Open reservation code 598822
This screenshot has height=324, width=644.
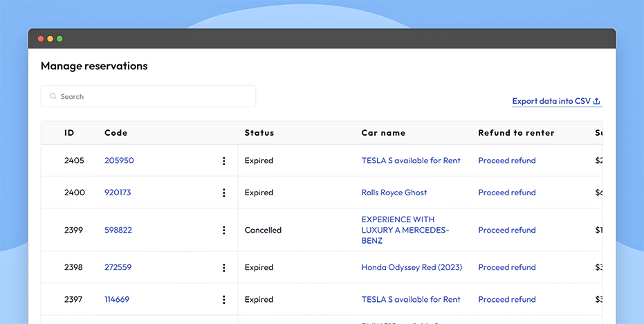[x=118, y=230]
